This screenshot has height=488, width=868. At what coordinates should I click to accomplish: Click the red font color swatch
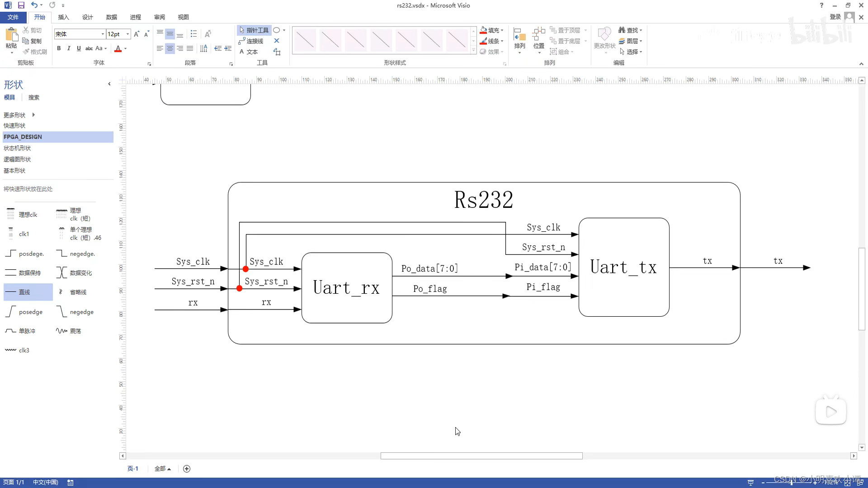pos(118,49)
